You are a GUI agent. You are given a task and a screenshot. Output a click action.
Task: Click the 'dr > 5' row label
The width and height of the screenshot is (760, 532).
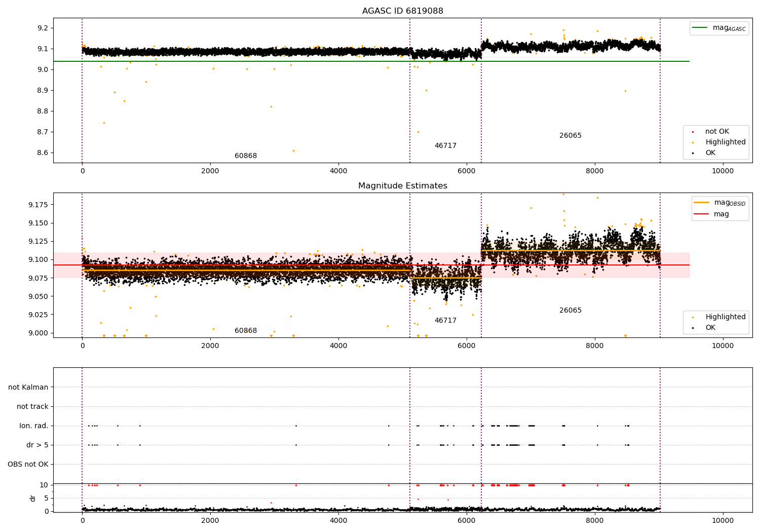tap(37, 445)
